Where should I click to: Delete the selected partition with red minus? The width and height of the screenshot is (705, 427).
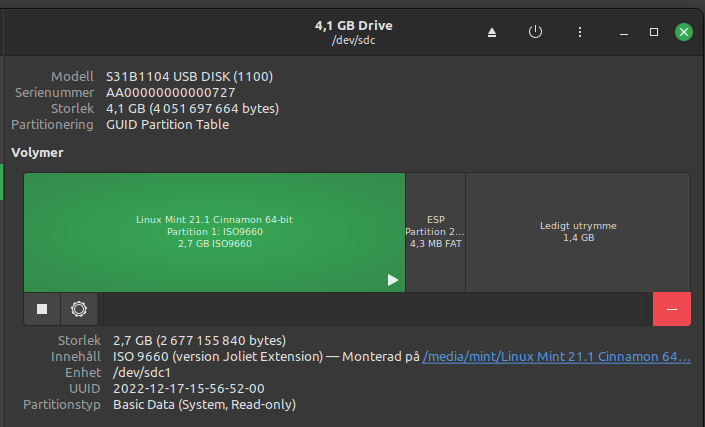(671, 309)
